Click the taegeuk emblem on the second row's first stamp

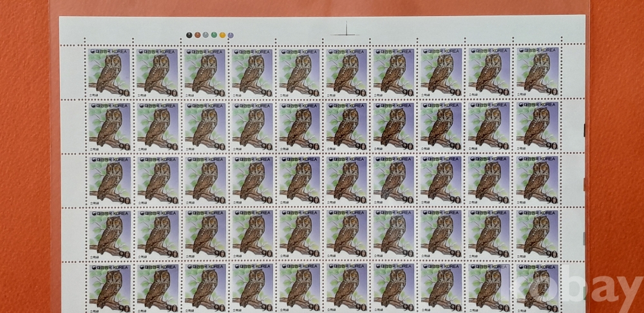coord(92,105)
